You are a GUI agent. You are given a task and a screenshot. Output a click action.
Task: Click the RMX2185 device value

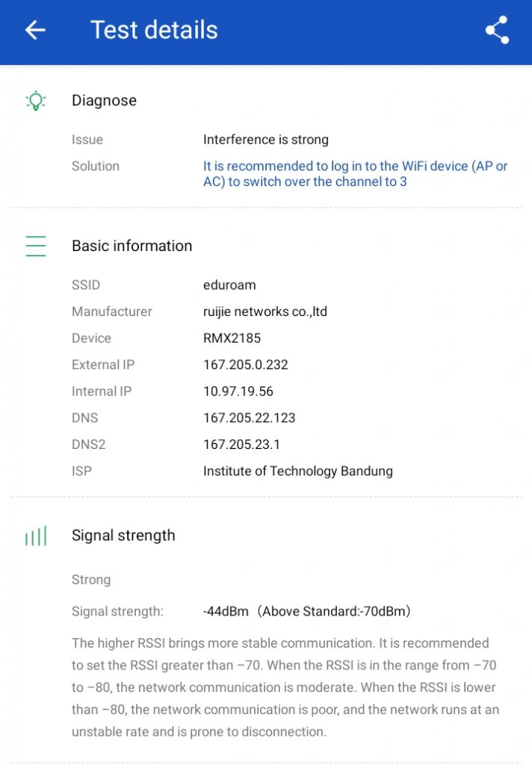[x=232, y=338]
